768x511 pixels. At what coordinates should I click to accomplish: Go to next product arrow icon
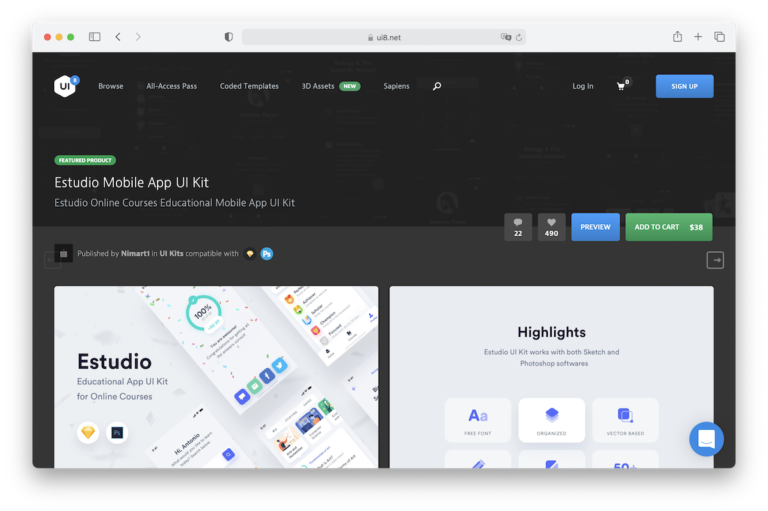pyautogui.click(x=715, y=260)
